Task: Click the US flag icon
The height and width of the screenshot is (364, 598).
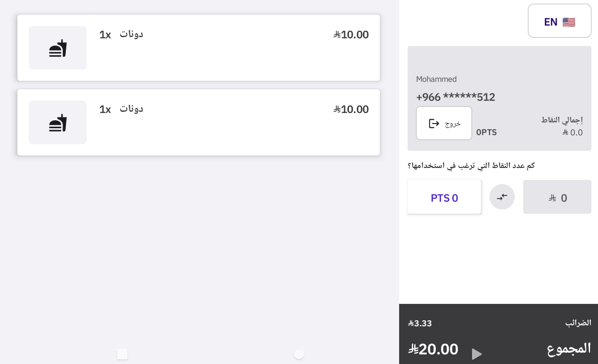Action: pyautogui.click(x=569, y=22)
